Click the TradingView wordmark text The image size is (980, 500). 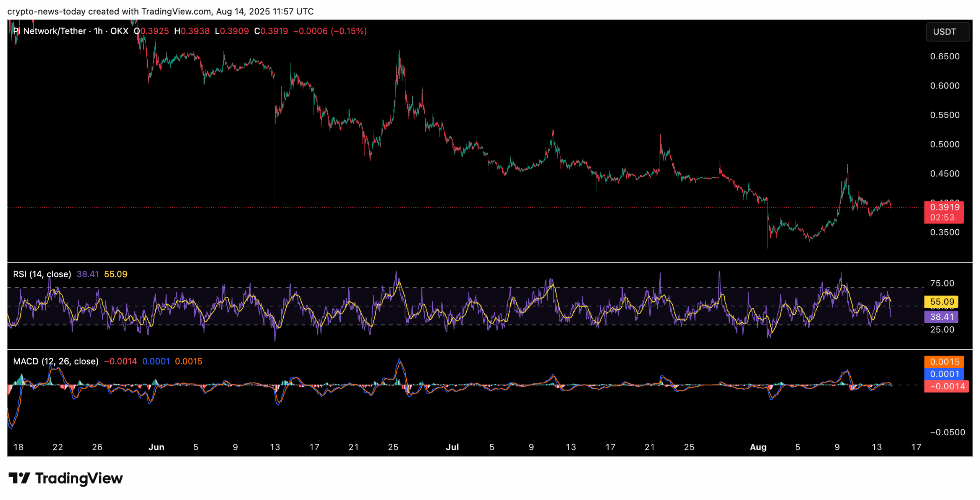[79, 479]
